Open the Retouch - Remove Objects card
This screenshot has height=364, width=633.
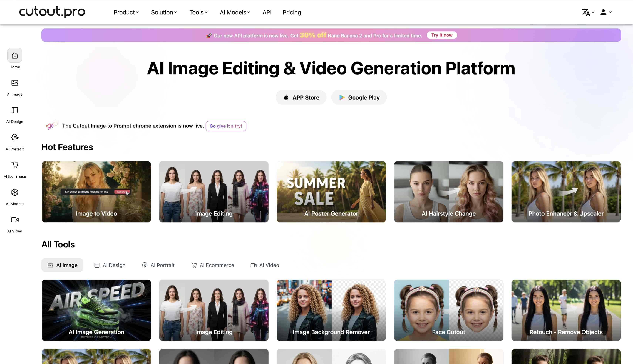566,310
